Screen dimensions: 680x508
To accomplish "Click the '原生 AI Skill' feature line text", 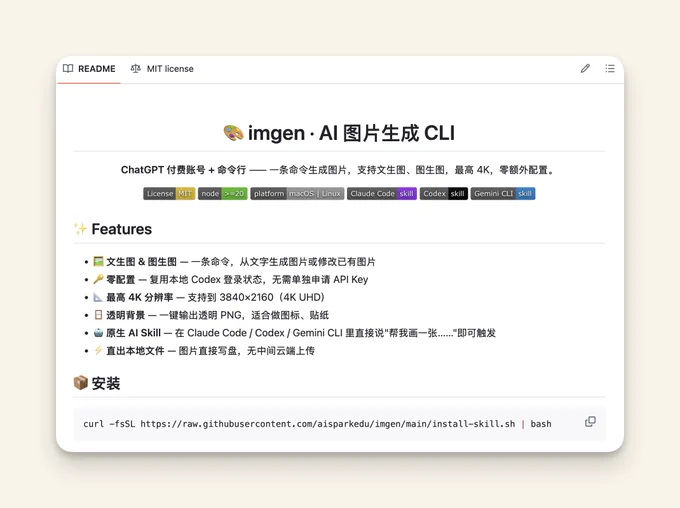I will (301, 333).
